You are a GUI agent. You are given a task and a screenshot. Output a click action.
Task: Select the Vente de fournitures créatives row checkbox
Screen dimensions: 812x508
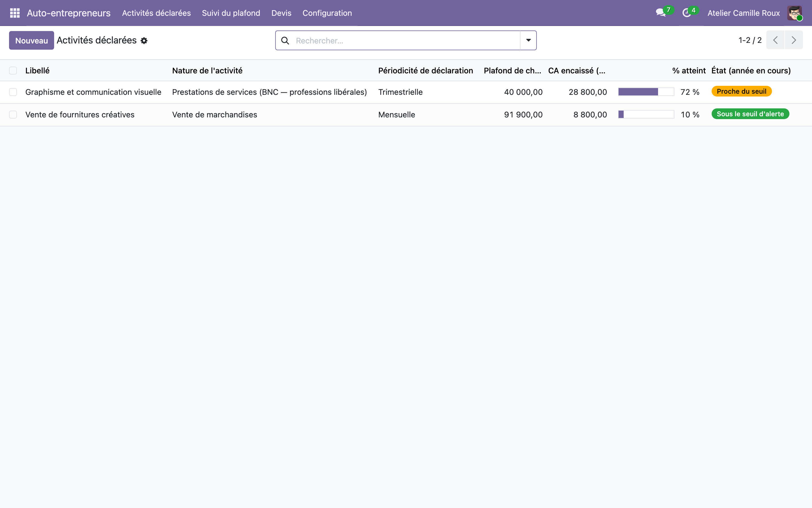pos(13,115)
